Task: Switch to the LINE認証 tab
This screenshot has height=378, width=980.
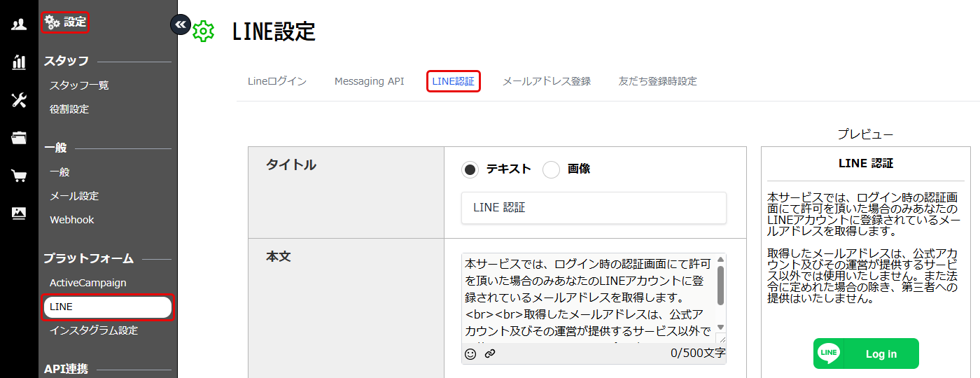Action: [x=453, y=81]
